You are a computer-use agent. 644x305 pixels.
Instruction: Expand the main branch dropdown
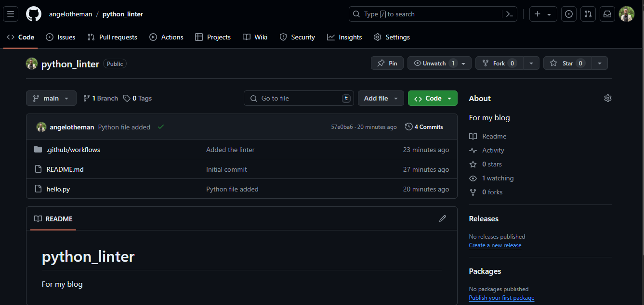click(51, 98)
